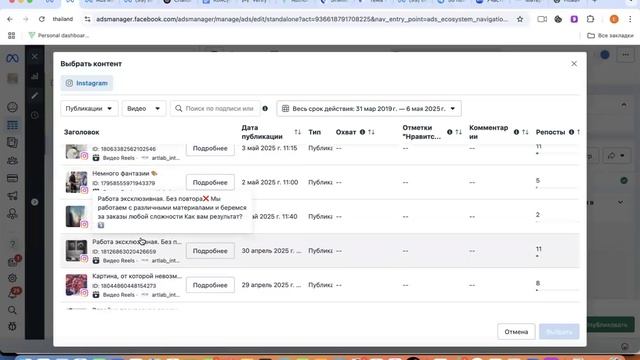Viewport: 640px width, 360px height.
Task: Click the search by caption input field
Action: 215,109
